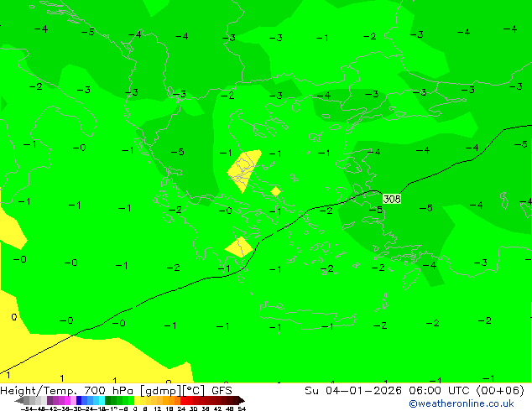
Task: Click the 308 height contour label
Action: [x=392, y=199]
